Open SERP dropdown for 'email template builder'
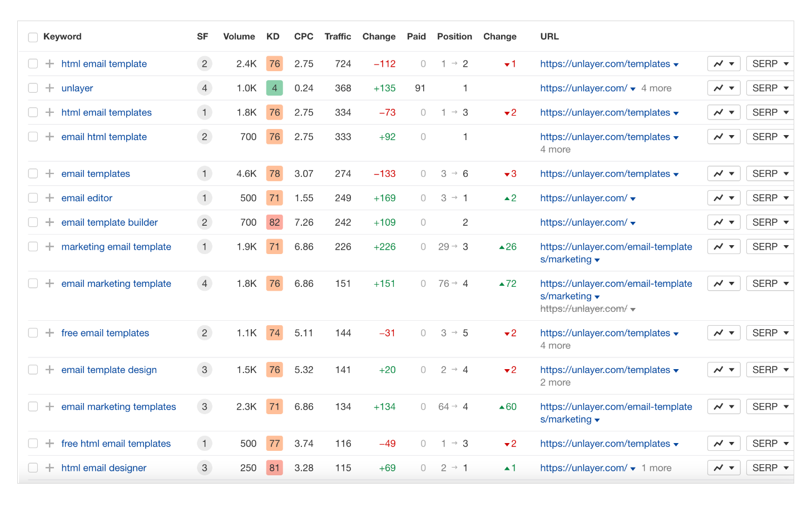Image resolution: width=812 pixels, height=507 pixels. [x=770, y=222]
